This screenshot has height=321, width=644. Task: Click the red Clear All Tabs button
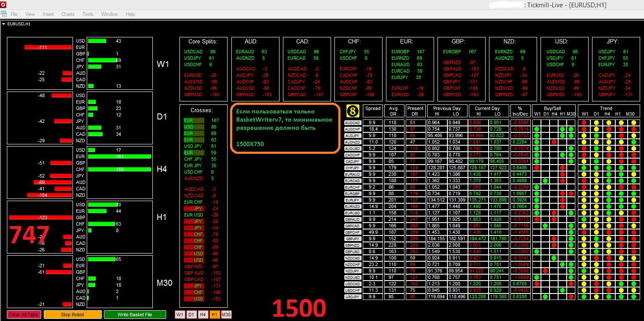point(24,315)
